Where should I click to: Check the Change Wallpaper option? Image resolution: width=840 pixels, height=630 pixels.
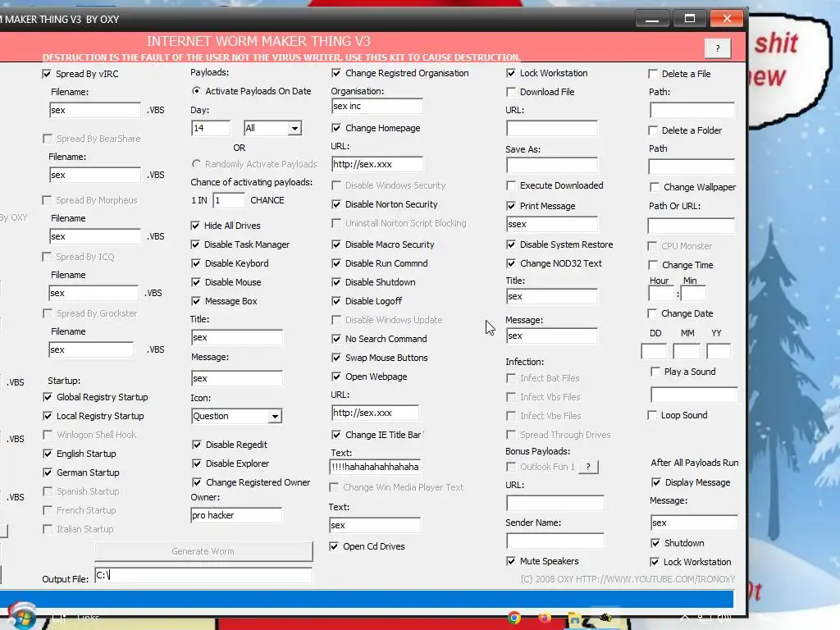(654, 187)
